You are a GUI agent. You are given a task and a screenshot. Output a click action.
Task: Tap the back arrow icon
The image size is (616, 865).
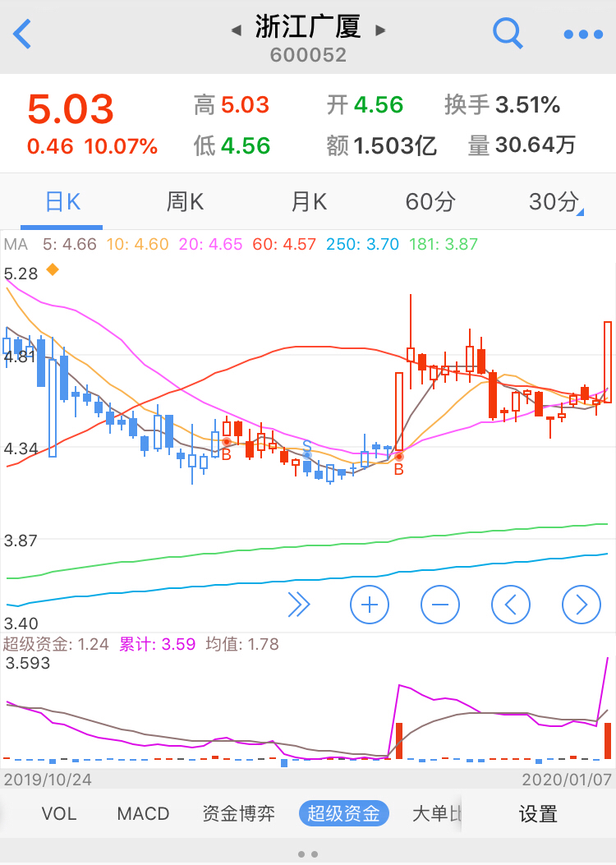[22, 35]
